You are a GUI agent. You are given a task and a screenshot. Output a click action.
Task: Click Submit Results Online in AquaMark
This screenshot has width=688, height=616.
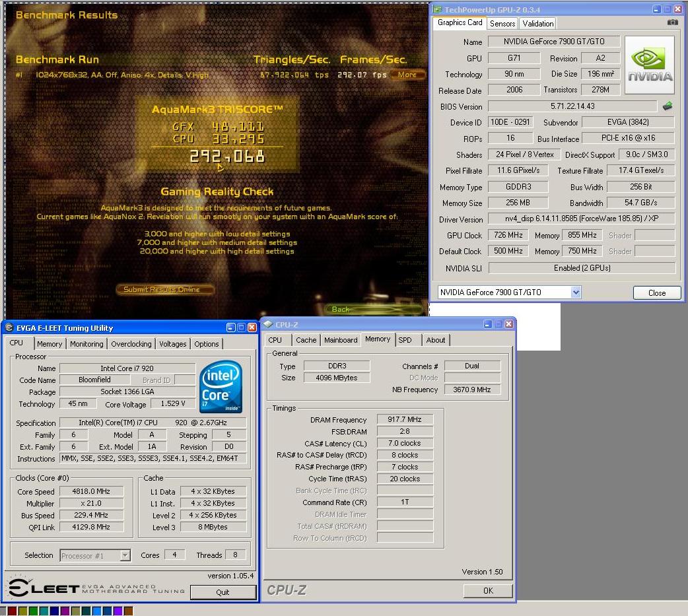pos(165,290)
